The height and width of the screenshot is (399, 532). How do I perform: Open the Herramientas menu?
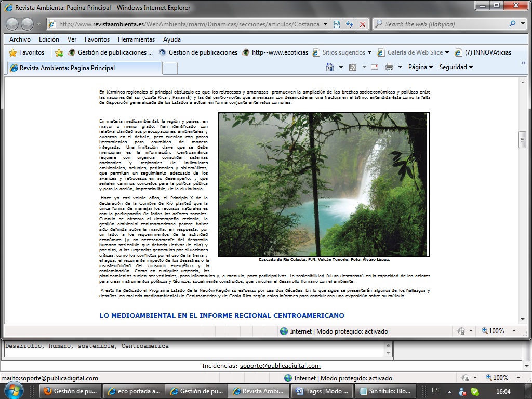[x=136, y=39]
